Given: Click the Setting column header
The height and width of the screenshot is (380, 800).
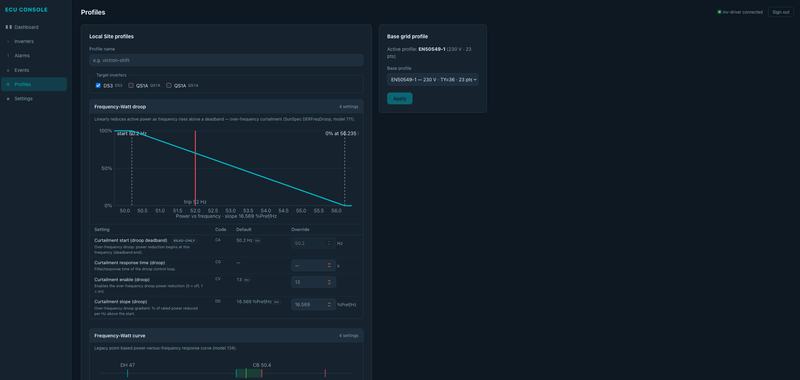Looking at the screenshot, I should [x=102, y=230].
